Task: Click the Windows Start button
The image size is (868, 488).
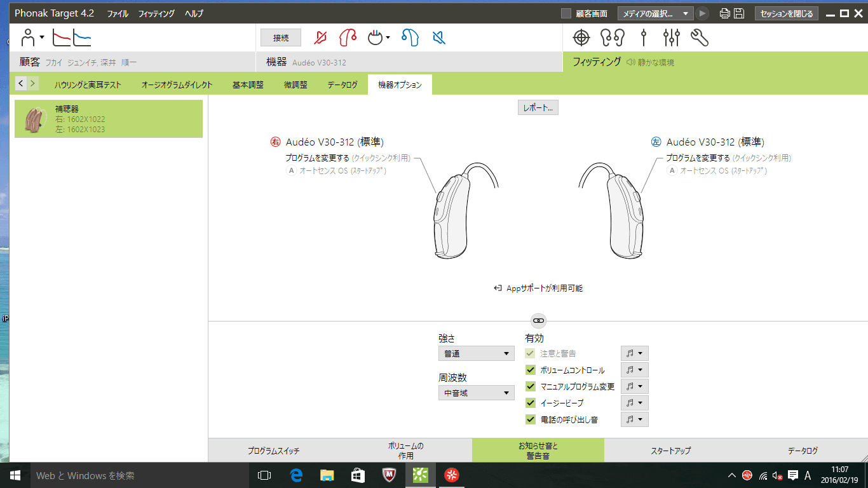Action: point(15,475)
